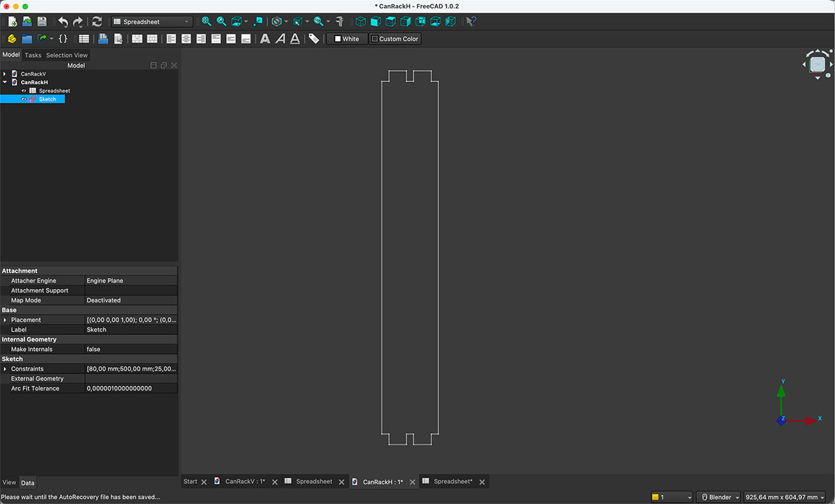
Task: Switch to front view icon
Action: pos(376,22)
